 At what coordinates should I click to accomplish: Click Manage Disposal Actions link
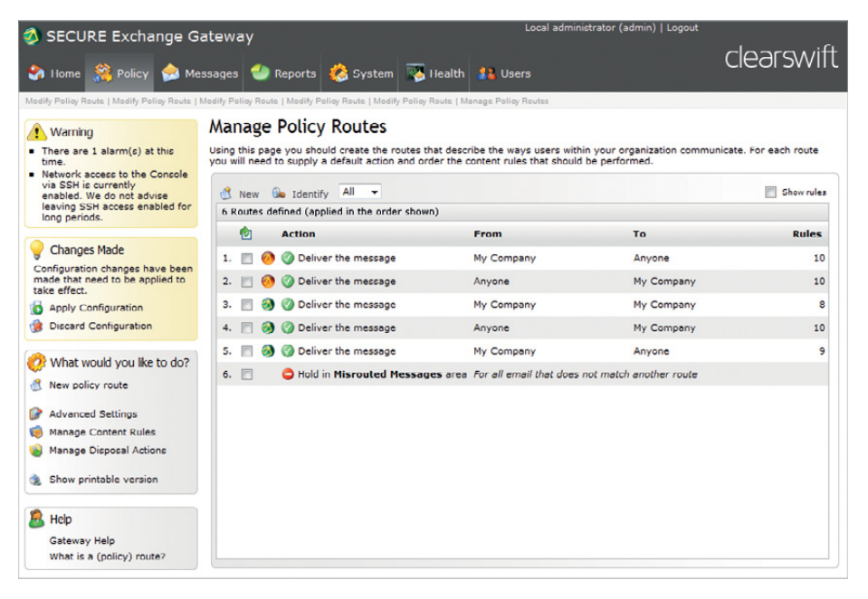pyautogui.click(x=108, y=450)
